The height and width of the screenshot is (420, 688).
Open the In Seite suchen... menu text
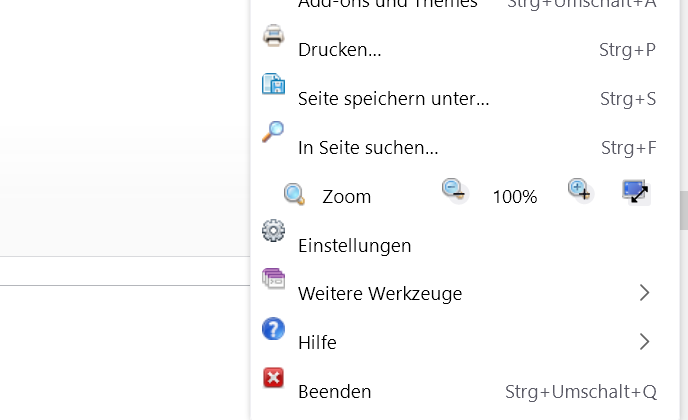click(x=368, y=148)
